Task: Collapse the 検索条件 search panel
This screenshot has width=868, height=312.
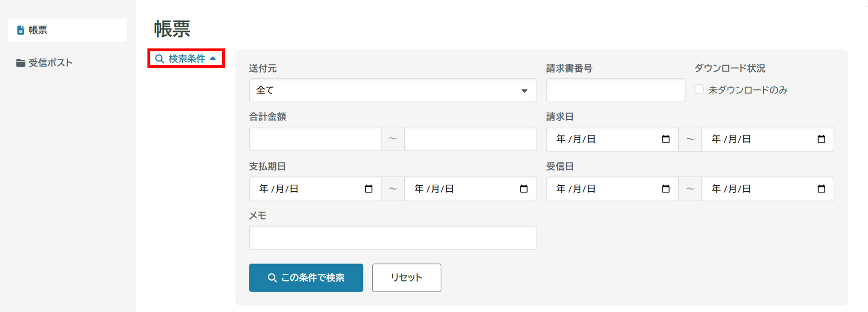Action: tap(186, 58)
